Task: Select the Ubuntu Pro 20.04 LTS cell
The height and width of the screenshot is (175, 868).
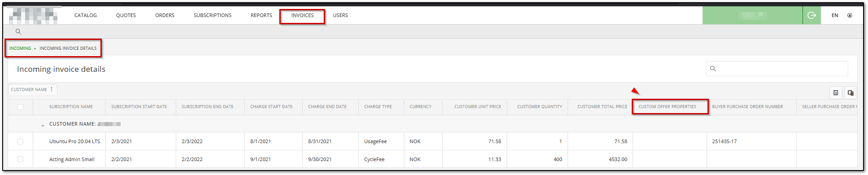Action: (74, 141)
